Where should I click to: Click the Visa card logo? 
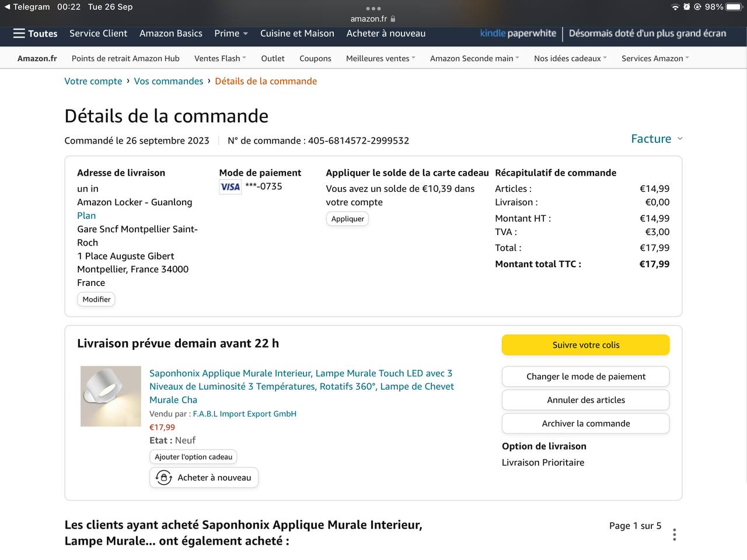coord(230,187)
